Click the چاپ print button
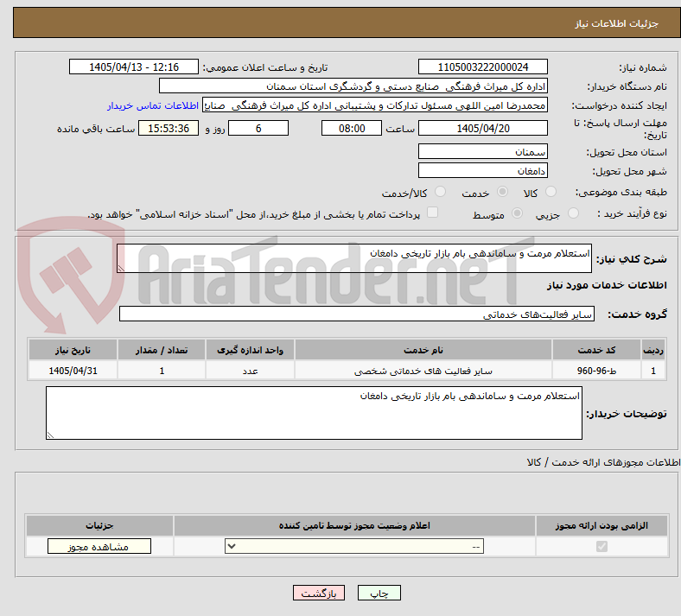Screen dimensions: 681x616 point(379,593)
